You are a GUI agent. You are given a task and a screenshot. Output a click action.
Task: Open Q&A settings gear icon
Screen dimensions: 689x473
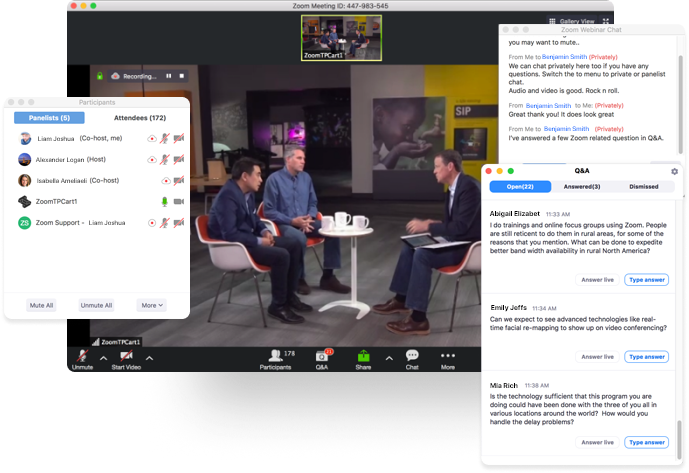[674, 171]
